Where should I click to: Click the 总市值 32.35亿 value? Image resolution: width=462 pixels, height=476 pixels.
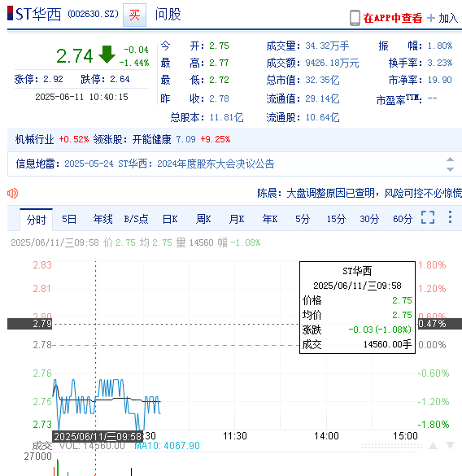322,80
